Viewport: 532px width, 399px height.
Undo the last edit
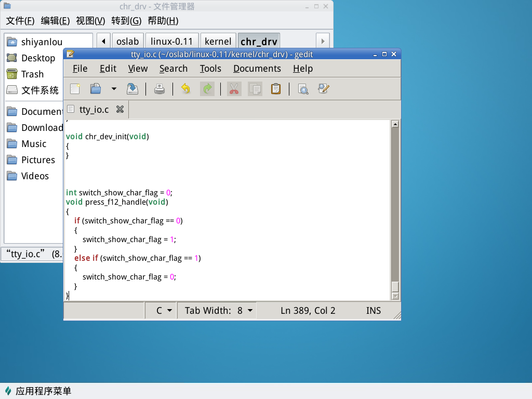185,89
